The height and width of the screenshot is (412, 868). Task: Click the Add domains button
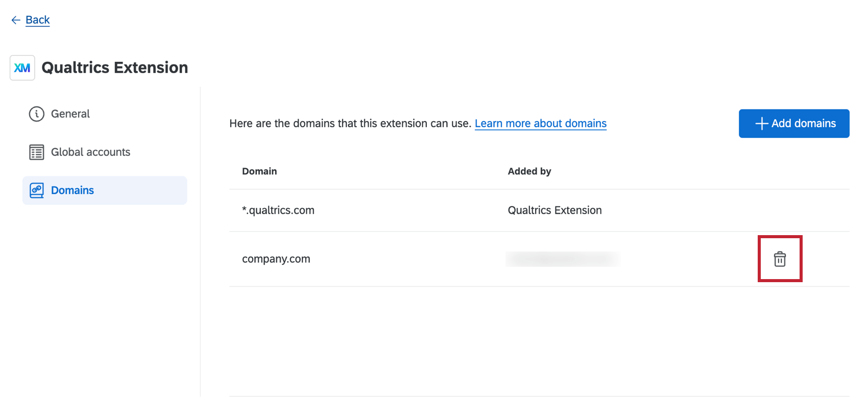tap(794, 123)
